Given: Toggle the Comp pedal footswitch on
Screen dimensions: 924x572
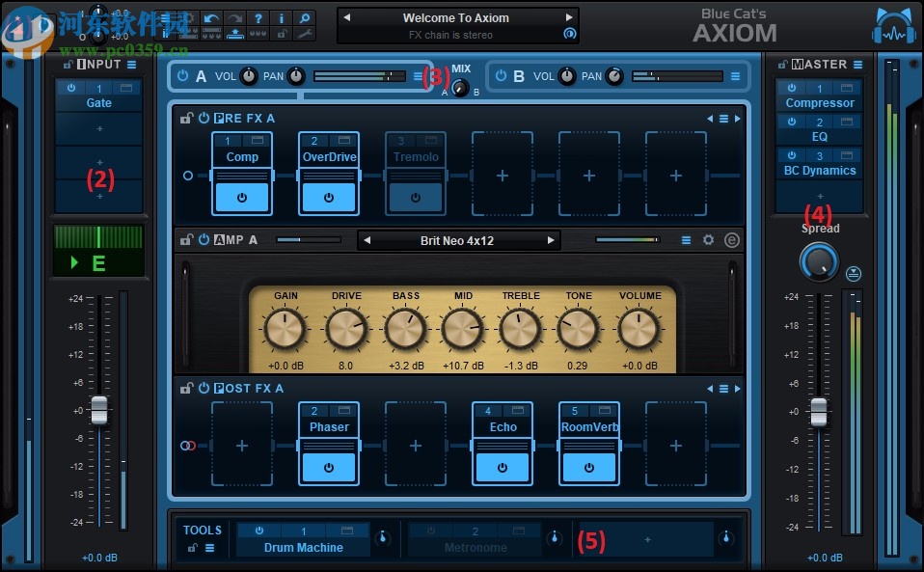Looking at the screenshot, I should [x=241, y=197].
